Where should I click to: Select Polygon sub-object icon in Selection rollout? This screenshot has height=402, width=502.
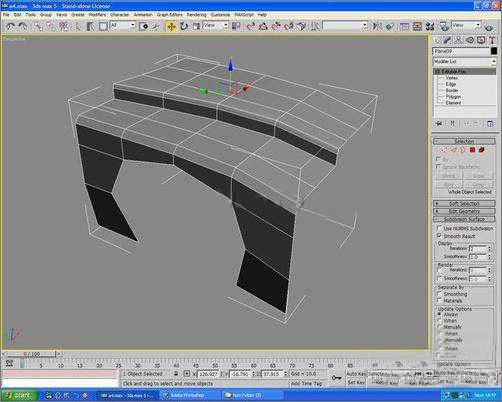click(x=472, y=150)
